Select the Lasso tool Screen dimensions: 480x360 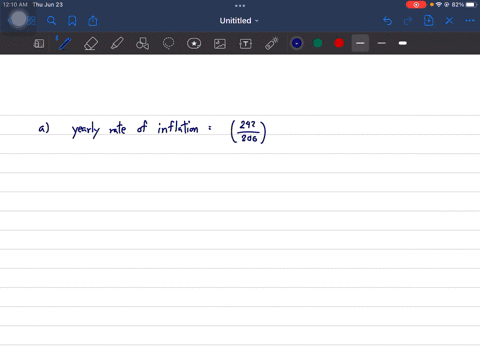168,43
